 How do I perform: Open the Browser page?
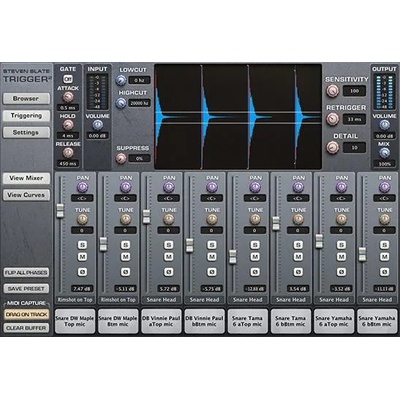point(26,99)
